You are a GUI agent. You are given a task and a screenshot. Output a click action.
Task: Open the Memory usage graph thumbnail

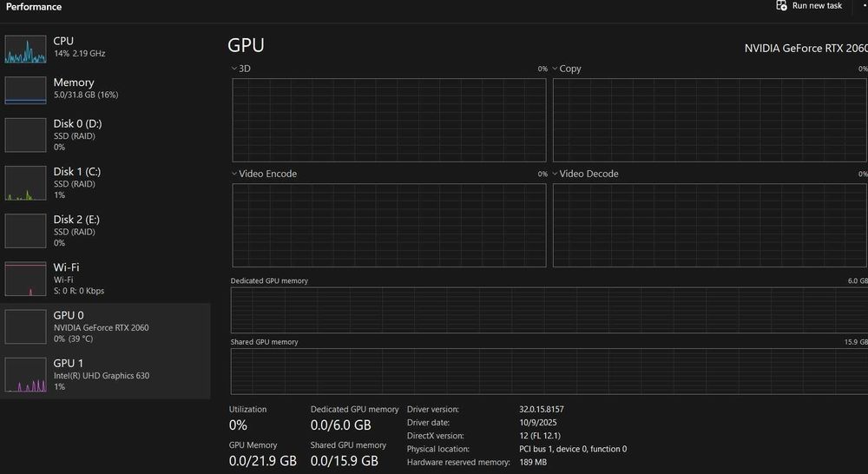tap(25, 90)
